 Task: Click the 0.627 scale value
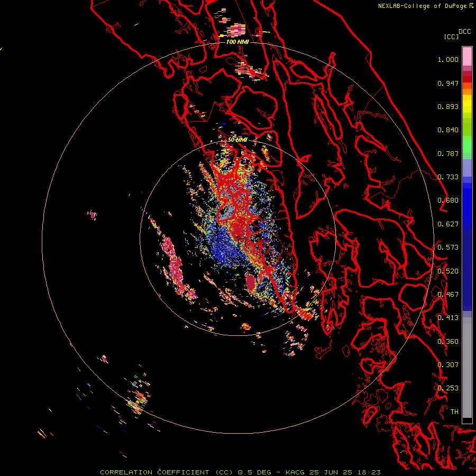click(x=448, y=224)
